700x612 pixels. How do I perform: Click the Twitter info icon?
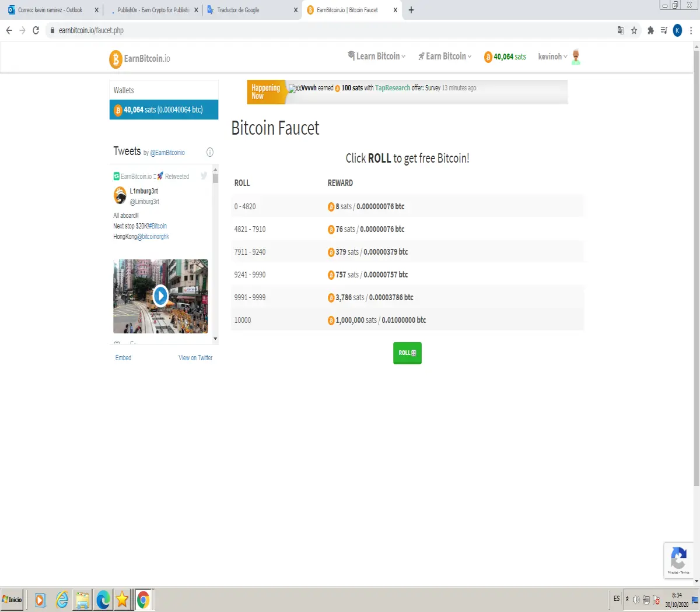coord(210,152)
